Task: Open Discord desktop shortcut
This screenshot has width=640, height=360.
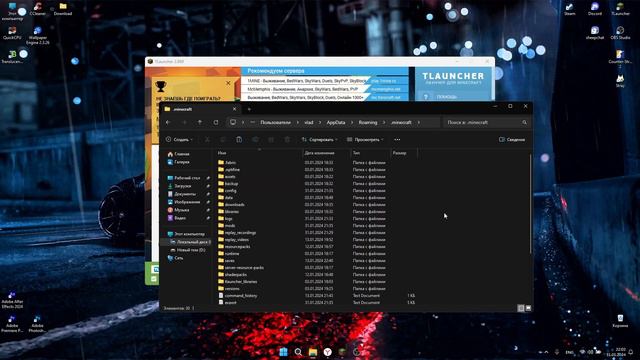Action: coord(595,9)
